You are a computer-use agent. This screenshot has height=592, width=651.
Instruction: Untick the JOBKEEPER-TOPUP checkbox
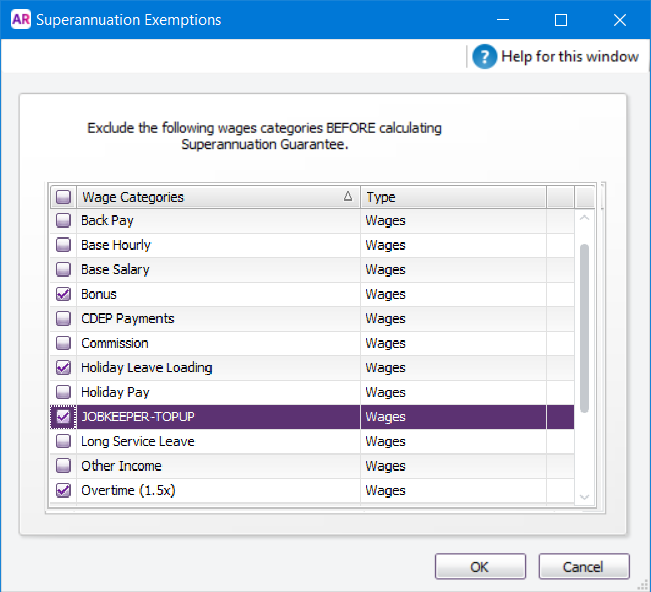tap(63, 417)
